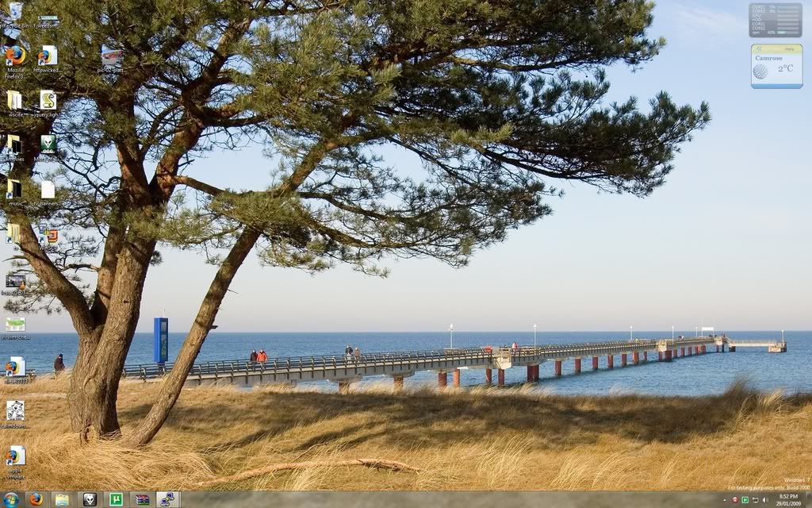
Task: Click the uTorrent taskbar icon
Action: (x=116, y=499)
